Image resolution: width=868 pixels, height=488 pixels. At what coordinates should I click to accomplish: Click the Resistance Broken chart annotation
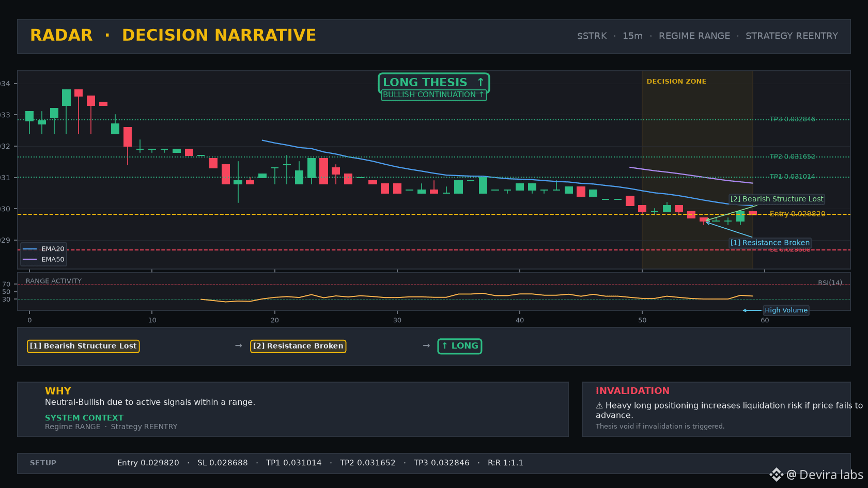point(770,243)
